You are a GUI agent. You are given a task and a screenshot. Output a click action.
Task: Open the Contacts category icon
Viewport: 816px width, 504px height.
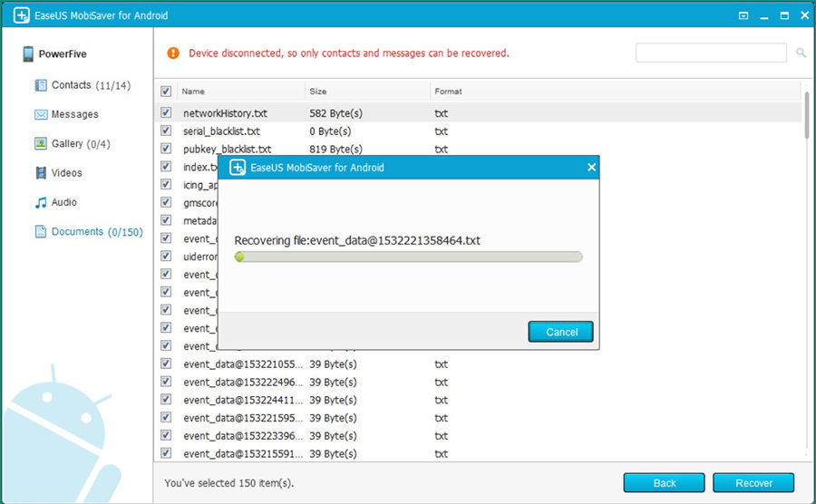(41, 85)
